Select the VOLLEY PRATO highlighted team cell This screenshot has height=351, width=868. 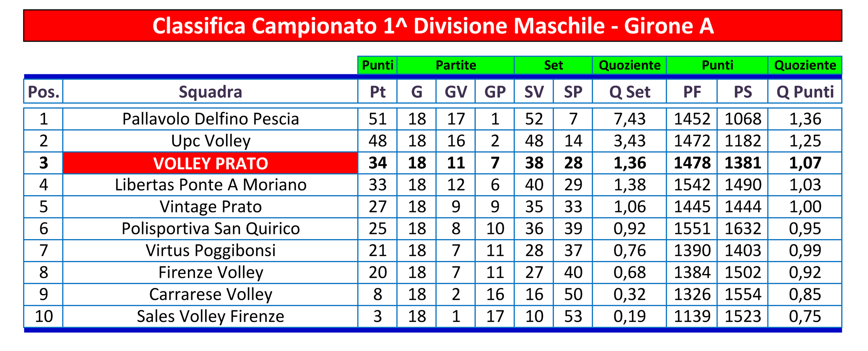pos(210,163)
